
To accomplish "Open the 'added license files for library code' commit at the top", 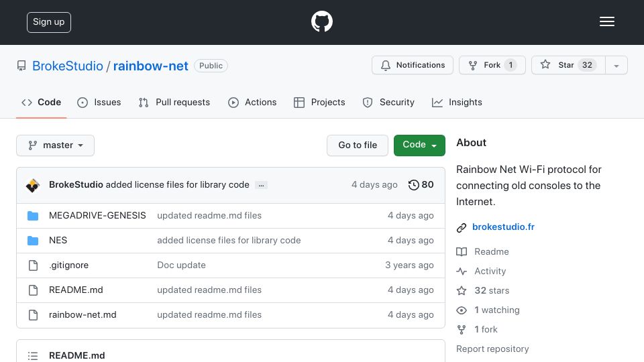I will click(177, 185).
